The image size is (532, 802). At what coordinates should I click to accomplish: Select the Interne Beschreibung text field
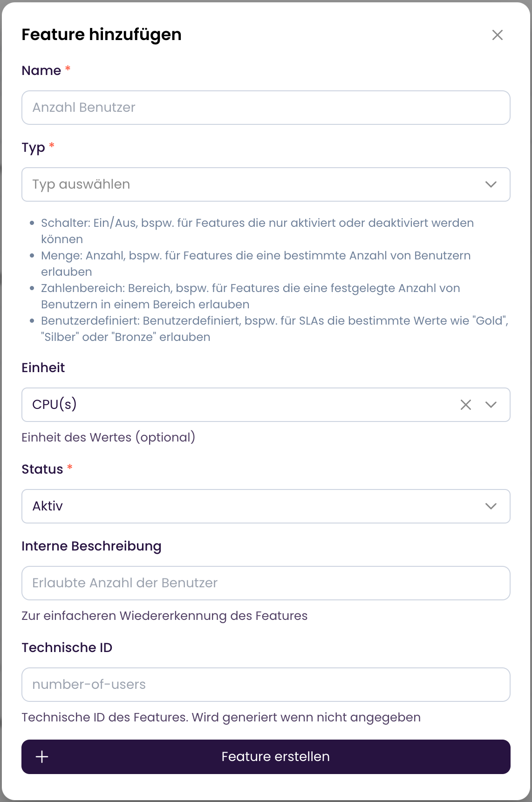tap(266, 583)
